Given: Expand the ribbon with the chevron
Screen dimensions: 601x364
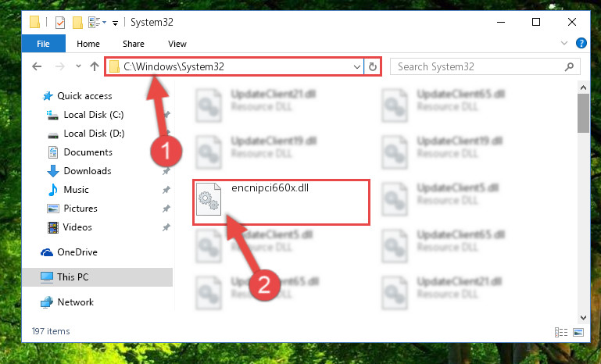Looking at the screenshot, I should [564, 43].
